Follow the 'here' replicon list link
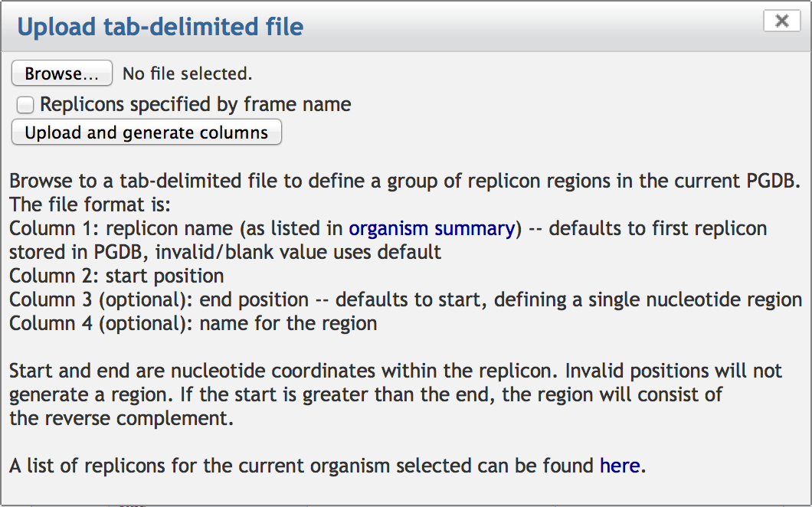Screen dimensions: 812x507 pyautogui.click(x=620, y=466)
